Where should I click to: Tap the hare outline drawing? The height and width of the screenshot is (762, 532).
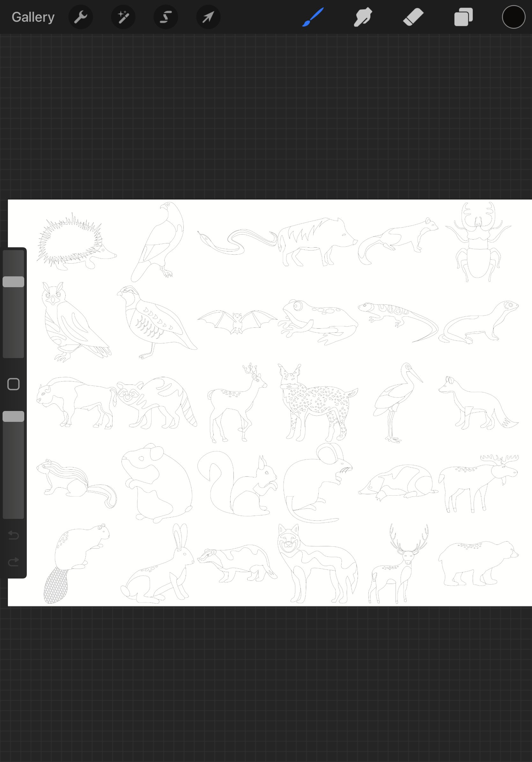point(157,563)
